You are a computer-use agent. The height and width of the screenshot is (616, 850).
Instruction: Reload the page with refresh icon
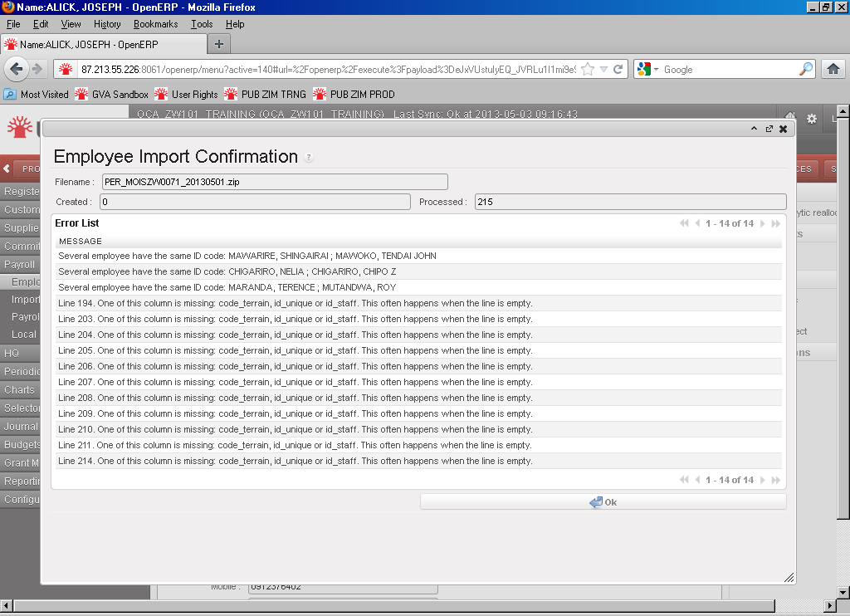(x=618, y=70)
